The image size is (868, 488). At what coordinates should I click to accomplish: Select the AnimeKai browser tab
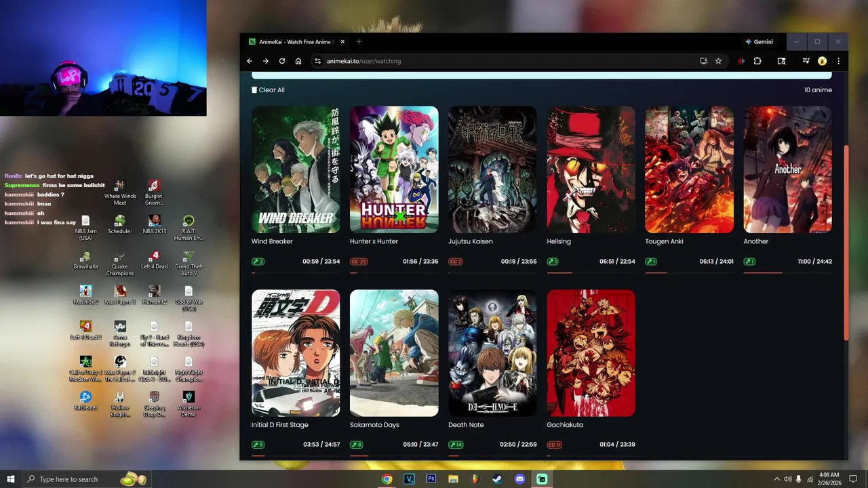[296, 41]
